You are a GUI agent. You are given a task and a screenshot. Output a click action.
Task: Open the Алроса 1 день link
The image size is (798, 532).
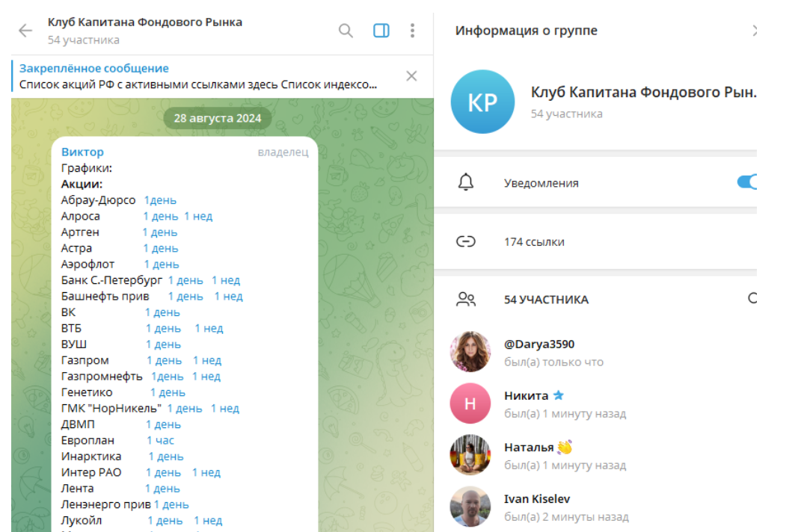[x=160, y=216]
